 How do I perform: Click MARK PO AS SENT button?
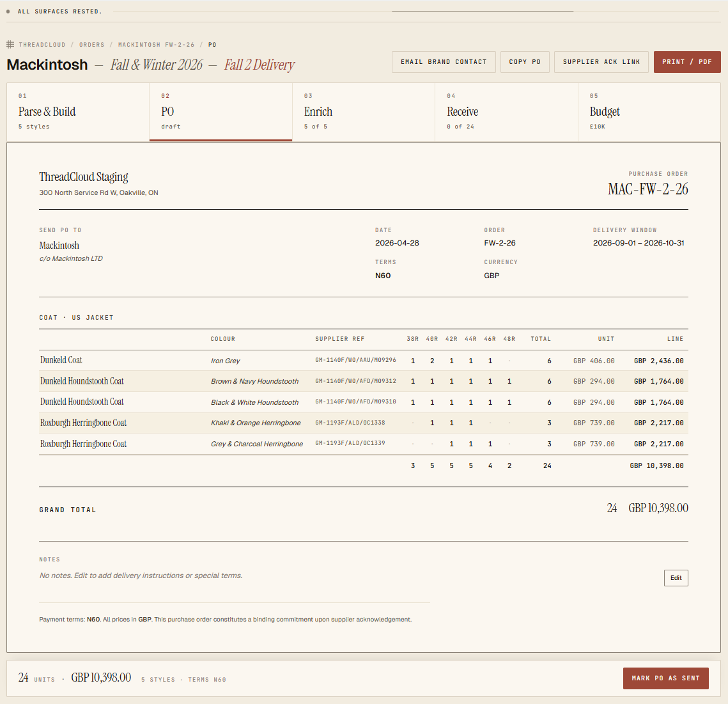click(x=666, y=678)
